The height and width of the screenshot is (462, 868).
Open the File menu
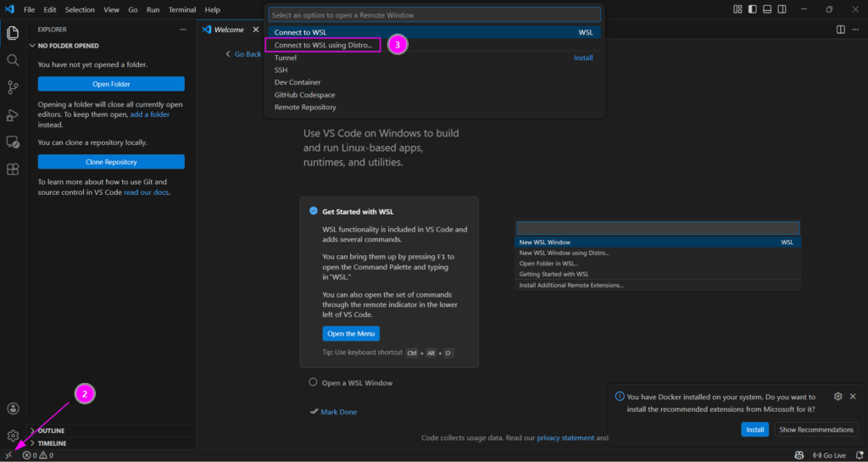pyautogui.click(x=30, y=9)
